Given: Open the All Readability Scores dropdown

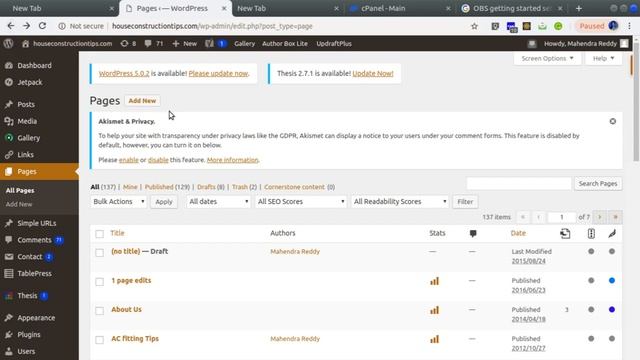Looking at the screenshot, I should click(400, 201).
